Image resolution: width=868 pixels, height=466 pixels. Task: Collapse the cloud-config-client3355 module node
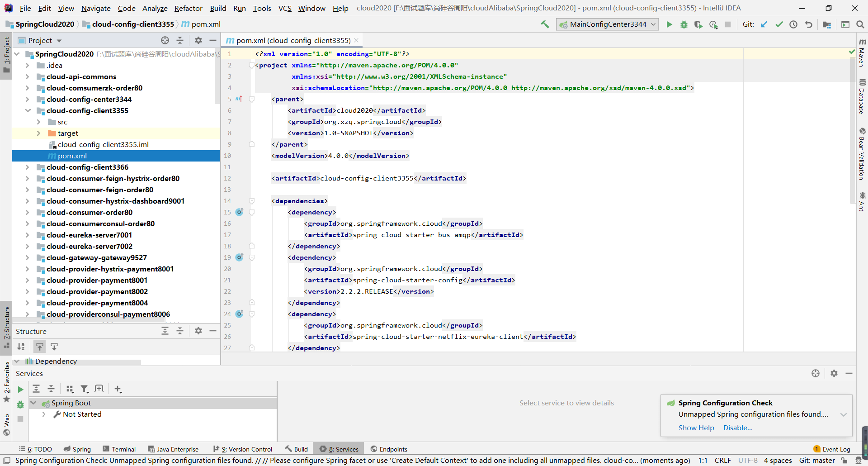tap(28, 110)
